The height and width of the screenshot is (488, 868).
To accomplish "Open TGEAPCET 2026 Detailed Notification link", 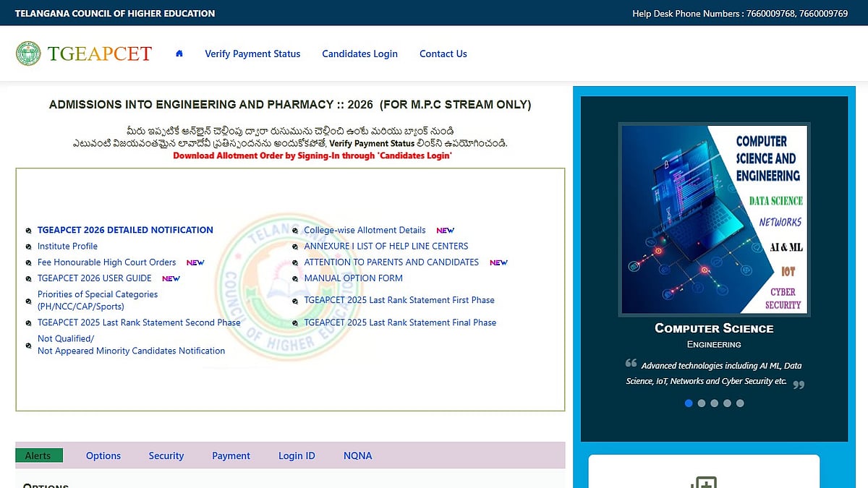I will point(125,230).
